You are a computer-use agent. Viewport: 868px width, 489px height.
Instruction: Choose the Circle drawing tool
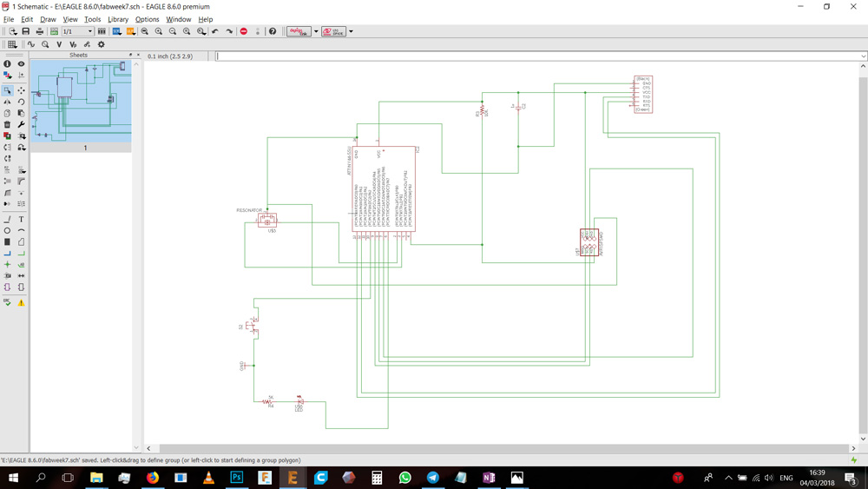tap(7, 230)
